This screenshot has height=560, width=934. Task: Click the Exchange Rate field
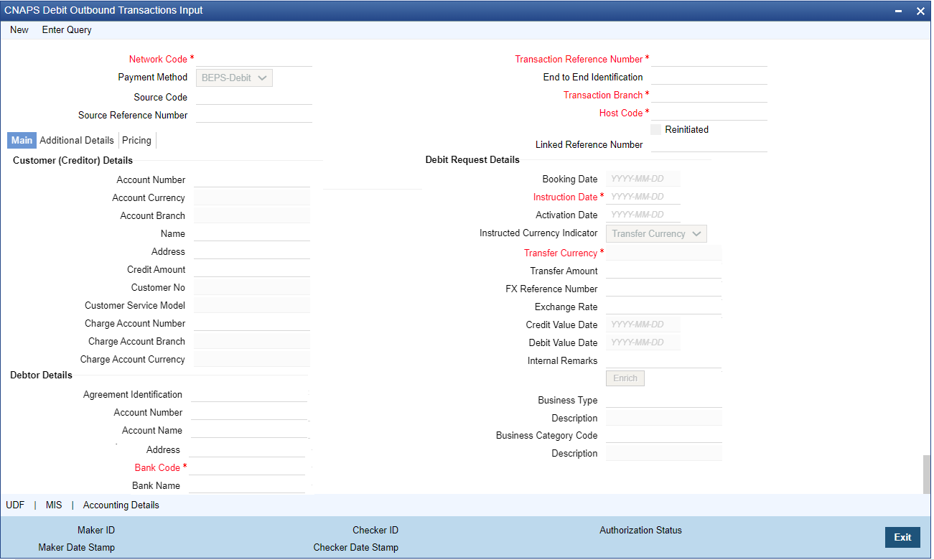(664, 307)
